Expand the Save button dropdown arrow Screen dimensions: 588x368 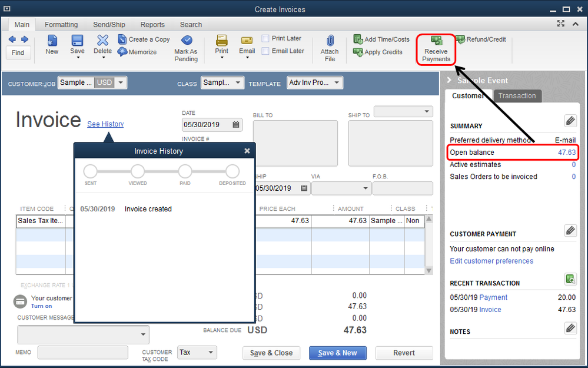point(78,58)
